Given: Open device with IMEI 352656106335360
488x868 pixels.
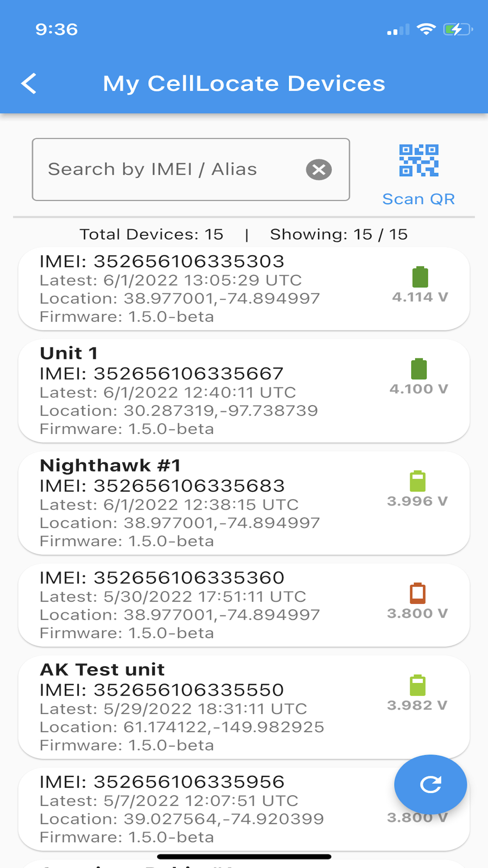Looking at the screenshot, I should (244, 605).
